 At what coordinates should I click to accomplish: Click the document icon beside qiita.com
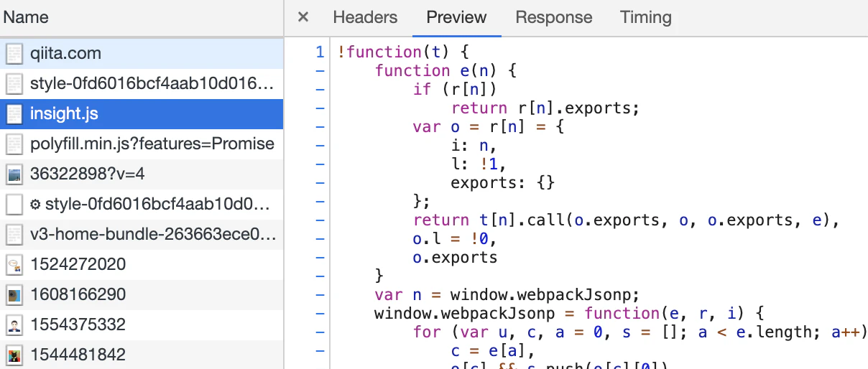pyautogui.click(x=14, y=54)
